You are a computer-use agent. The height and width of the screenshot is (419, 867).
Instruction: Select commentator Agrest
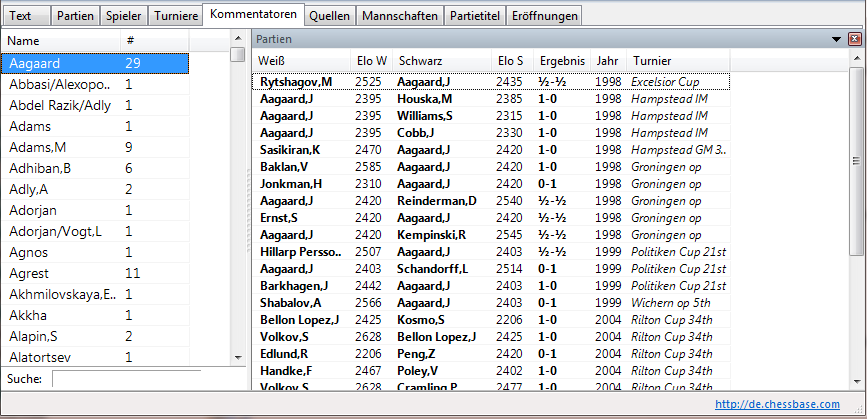pos(95,274)
